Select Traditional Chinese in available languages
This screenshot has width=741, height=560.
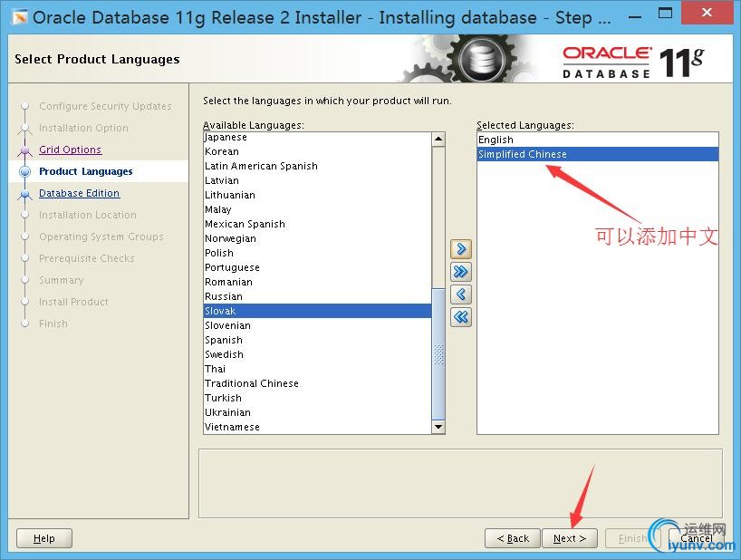point(317,383)
